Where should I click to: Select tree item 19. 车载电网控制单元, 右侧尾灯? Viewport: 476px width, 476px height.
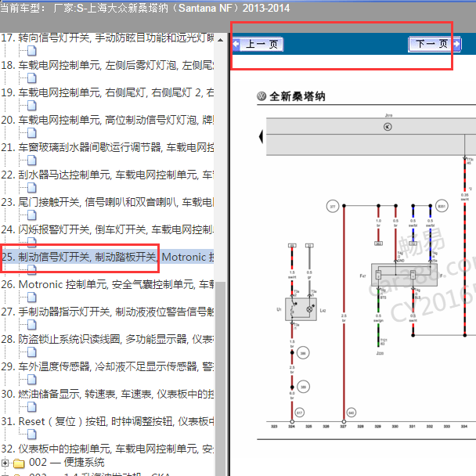point(107,92)
